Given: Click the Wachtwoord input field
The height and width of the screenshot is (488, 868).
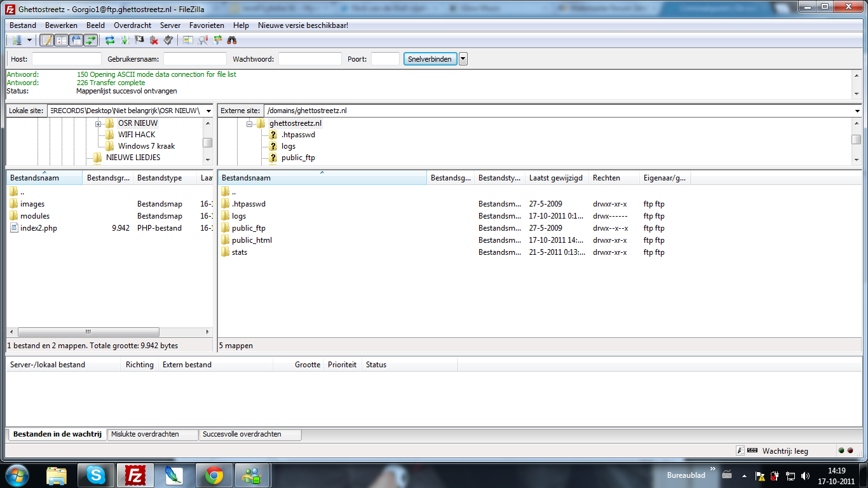Looking at the screenshot, I should tap(310, 59).
